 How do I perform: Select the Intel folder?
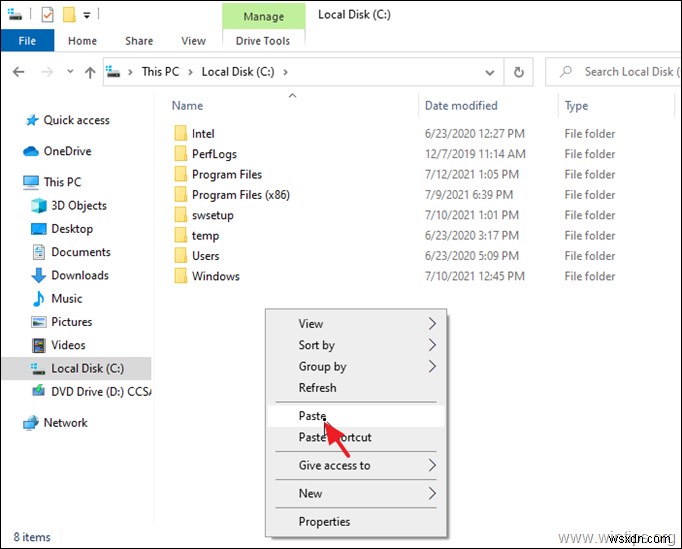[x=203, y=134]
